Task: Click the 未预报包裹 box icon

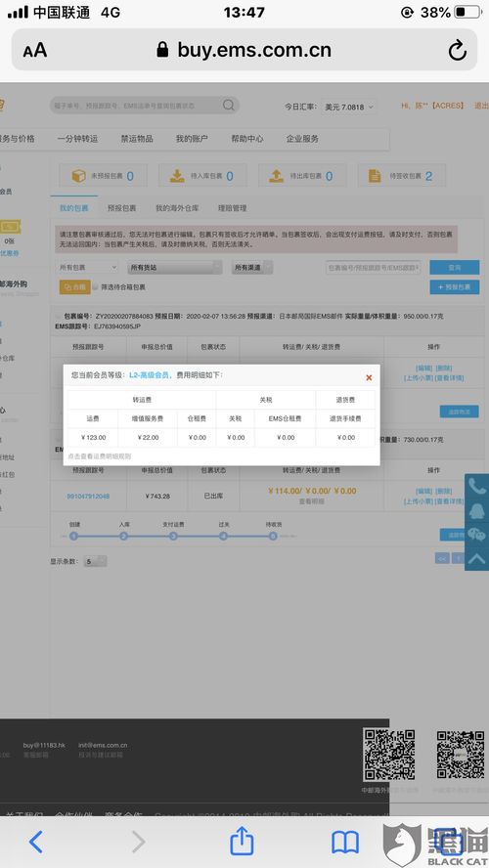Action: [x=78, y=176]
